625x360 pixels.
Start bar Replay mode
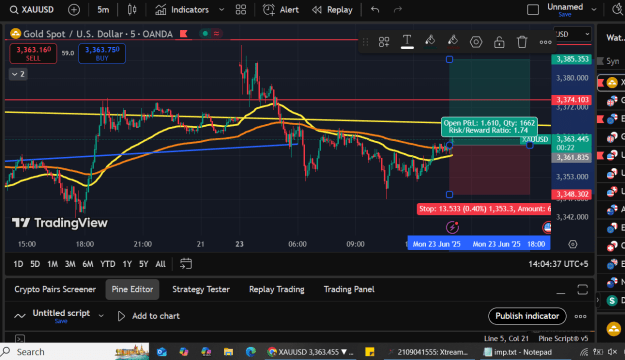332,10
